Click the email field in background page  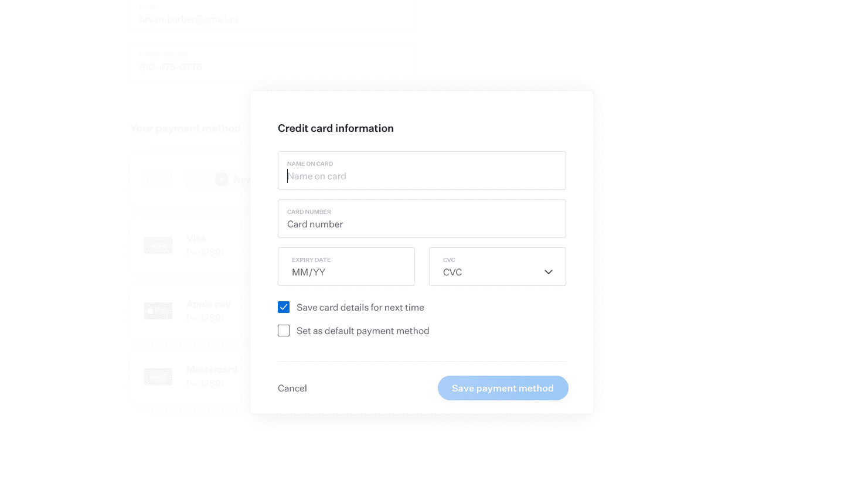(x=273, y=16)
